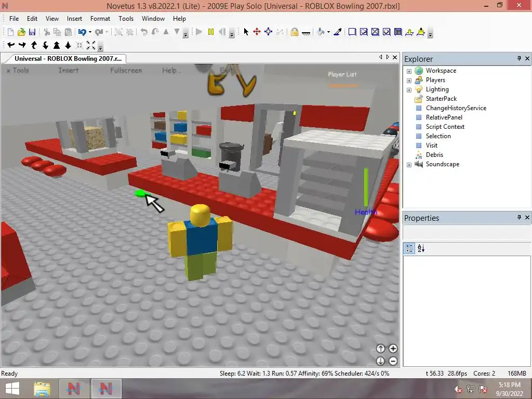Screen dimensions: 532x399
Task: Activate the Lock padlock tool
Action: (295, 32)
